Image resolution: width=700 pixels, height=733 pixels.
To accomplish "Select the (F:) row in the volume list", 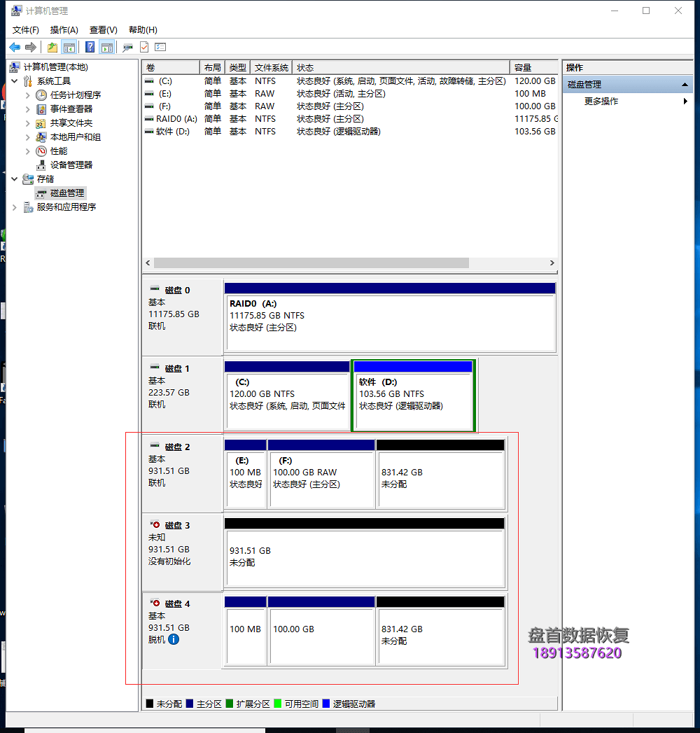I will coord(350,106).
